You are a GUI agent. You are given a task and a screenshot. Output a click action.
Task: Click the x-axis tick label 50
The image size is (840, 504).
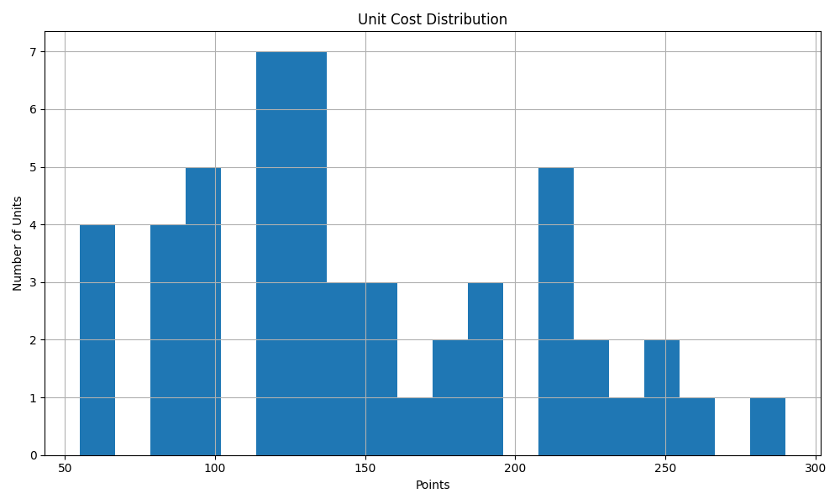[x=65, y=469]
